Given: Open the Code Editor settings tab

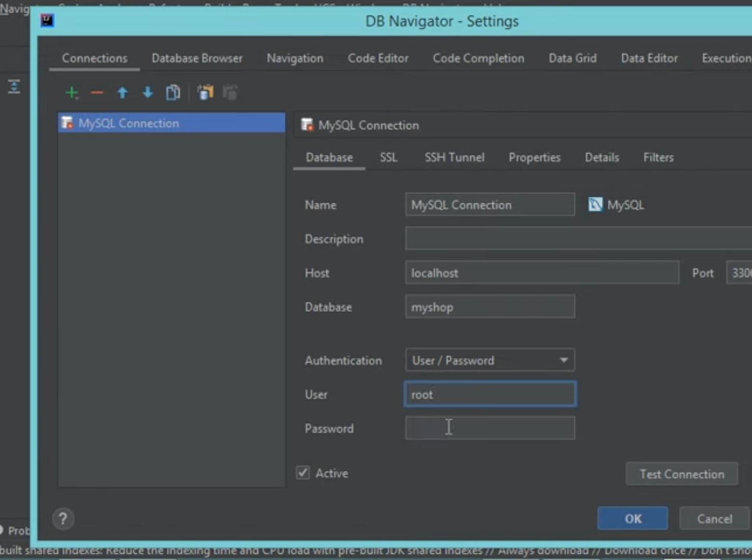Looking at the screenshot, I should pos(378,58).
